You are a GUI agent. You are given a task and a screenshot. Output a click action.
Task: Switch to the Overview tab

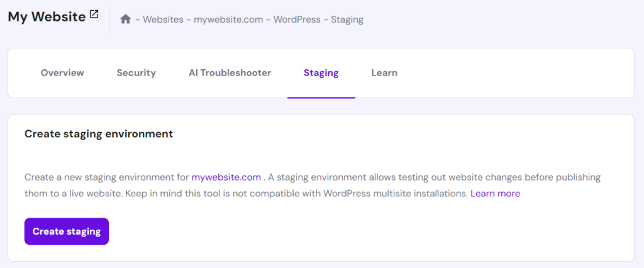coord(62,73)
